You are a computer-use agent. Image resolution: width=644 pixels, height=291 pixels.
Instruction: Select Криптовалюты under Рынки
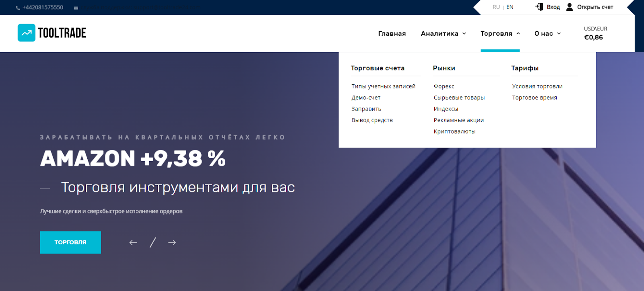454,131
